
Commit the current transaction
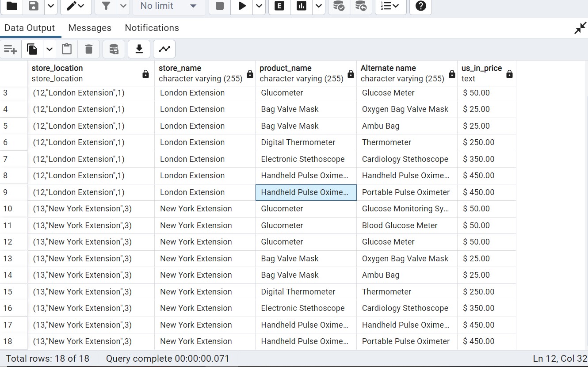(x=339, y=6)
